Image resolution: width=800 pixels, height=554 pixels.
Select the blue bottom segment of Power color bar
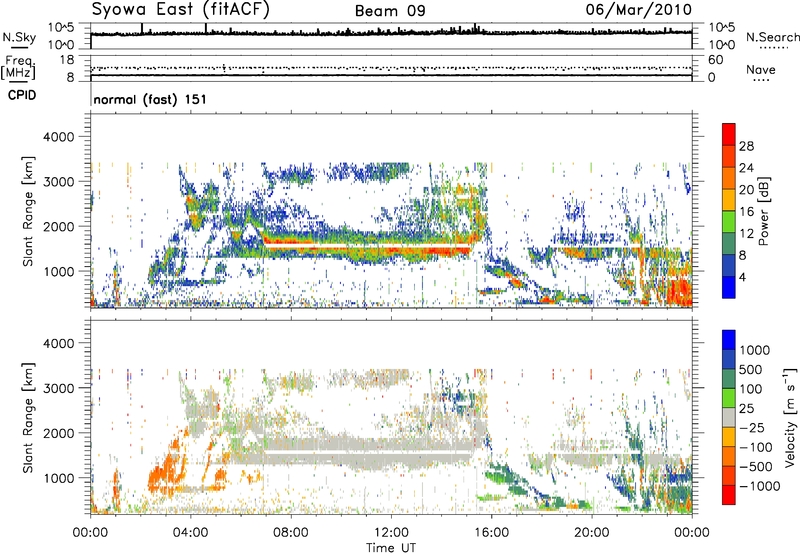point(729,287)
